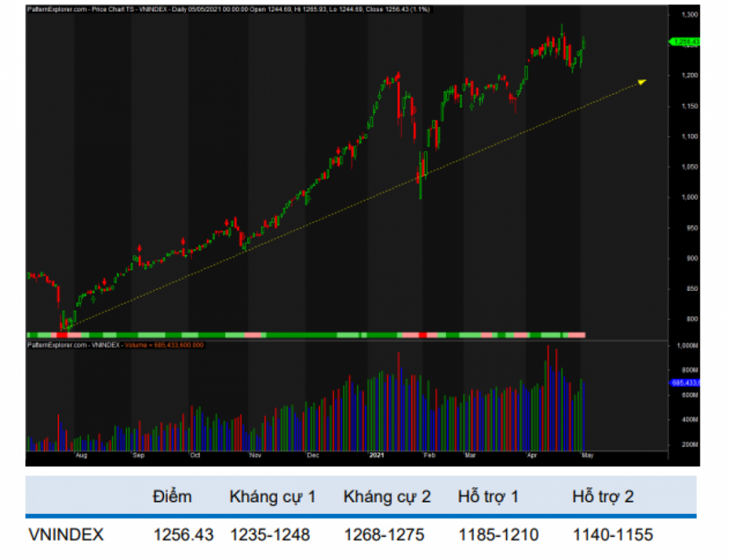Click the red down arrow near October
Image resolution: width=729 pixels, height=560 pixels.
coord(183,241)
